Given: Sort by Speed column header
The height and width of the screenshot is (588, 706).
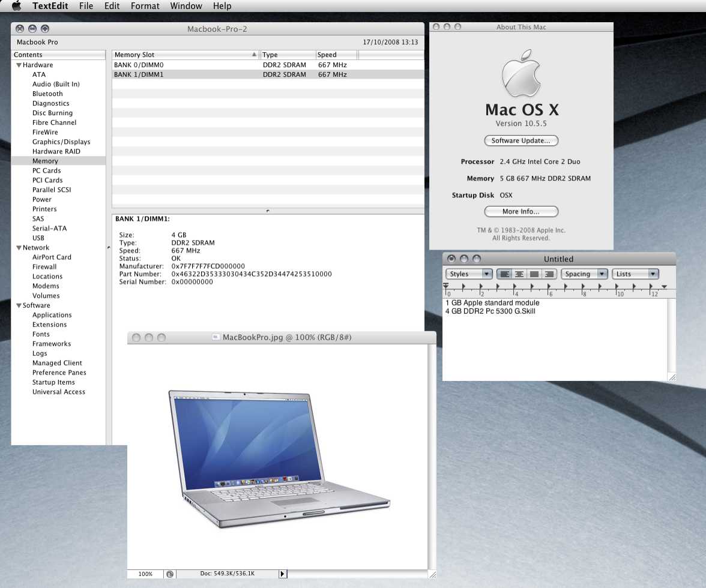Looking at the screenshot, I should click(x=336, y=55).
